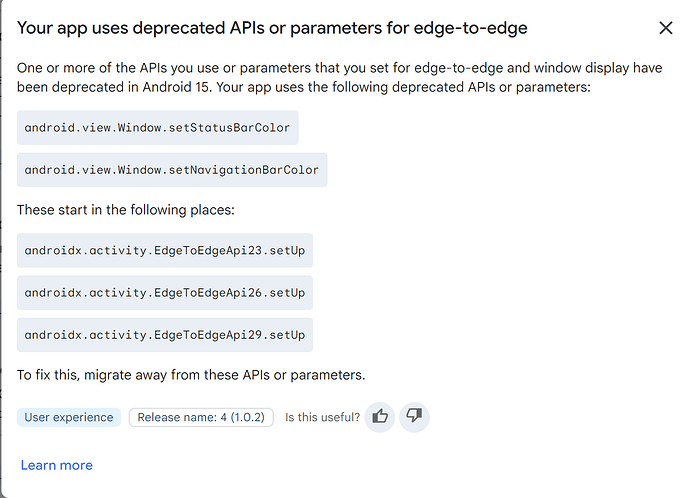Close the deprecated APIs dialog
Image resolution: width=690 pixels, height=498 pixels.
666,28
